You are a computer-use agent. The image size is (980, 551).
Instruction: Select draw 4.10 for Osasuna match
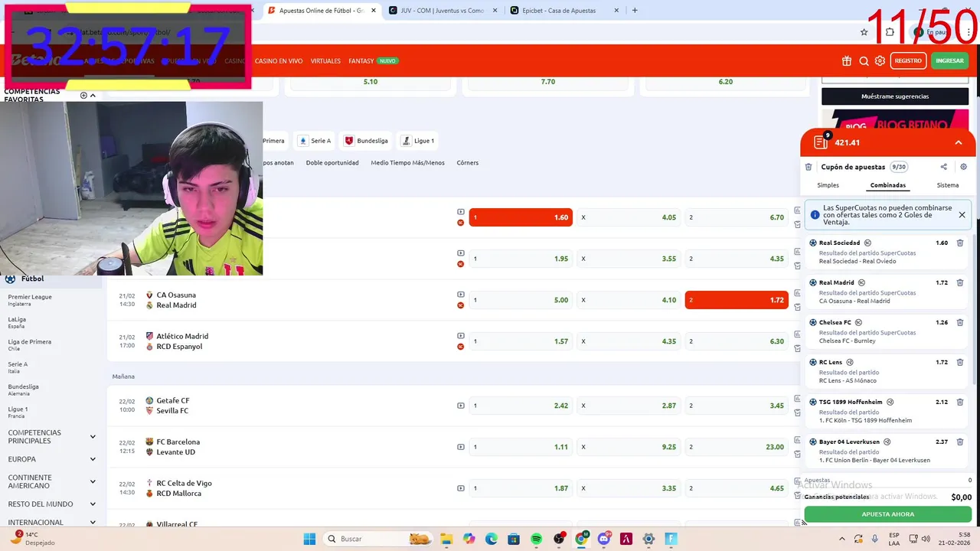[x=629, y=300]
